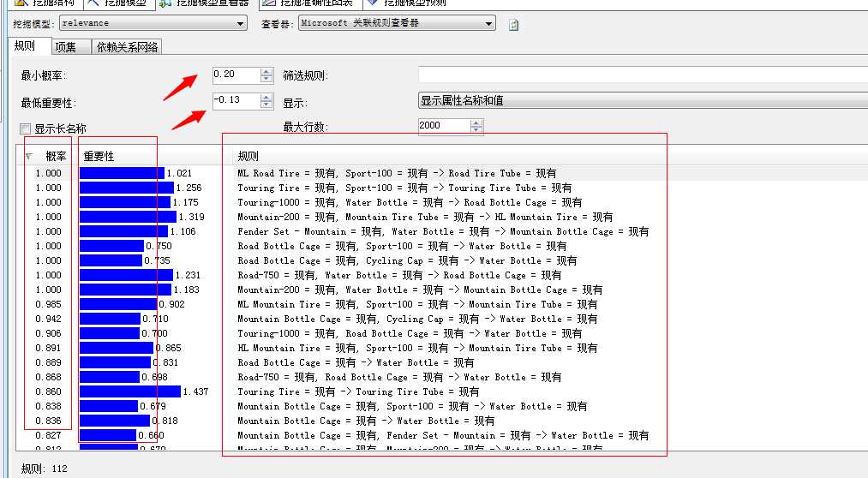868x478 pixels.
Task: Click the 规则: 112 count in status area
Action: (45, 469)
